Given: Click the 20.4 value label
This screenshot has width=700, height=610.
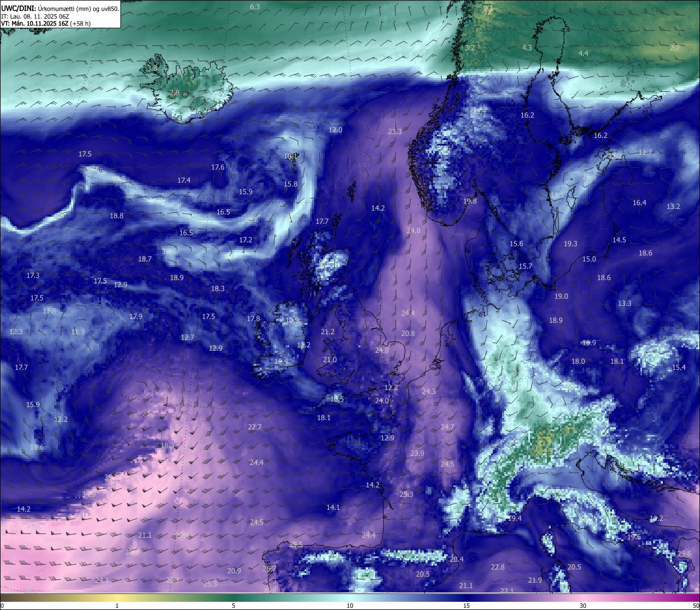Looking at the screenshot, I should click(x=457, y=560).
